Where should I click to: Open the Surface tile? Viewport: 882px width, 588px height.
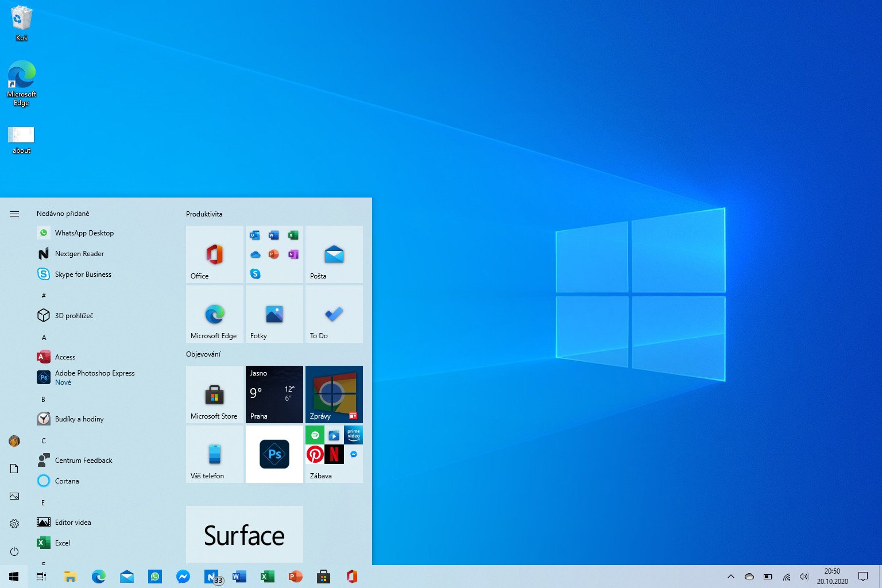pyautogui.click(x=245, y=535)
